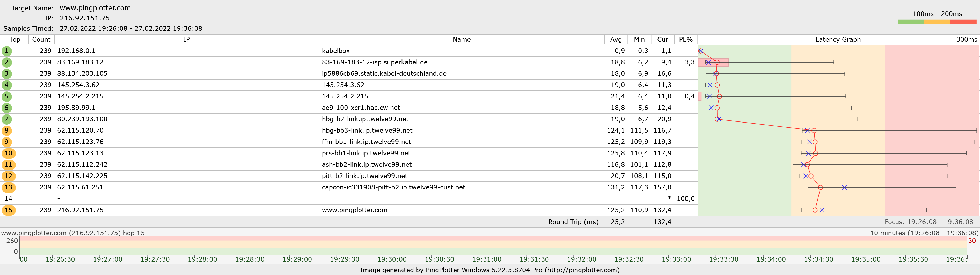
Task: Click the orange hop 13 circle
Action: [8, 188]
